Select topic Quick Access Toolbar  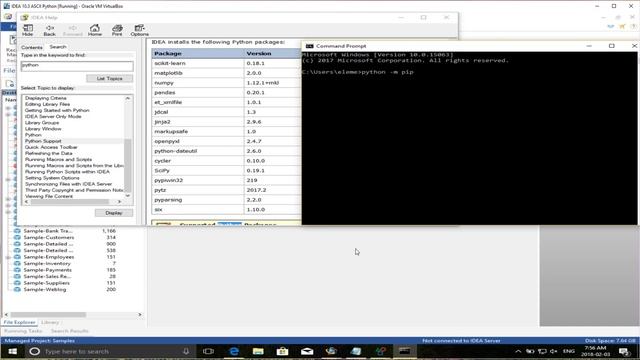(x=51, y=147)
